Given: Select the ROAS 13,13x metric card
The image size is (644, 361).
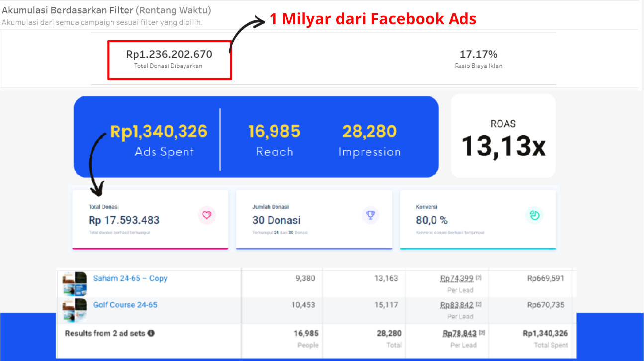Looking at the screenshot, I should pos(503,136).
